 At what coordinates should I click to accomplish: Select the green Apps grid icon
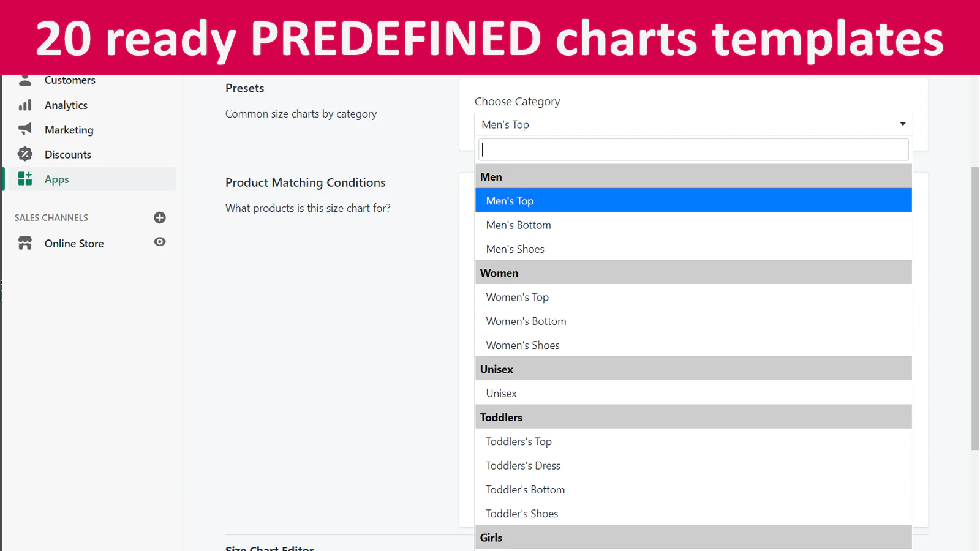click(25, 179)
